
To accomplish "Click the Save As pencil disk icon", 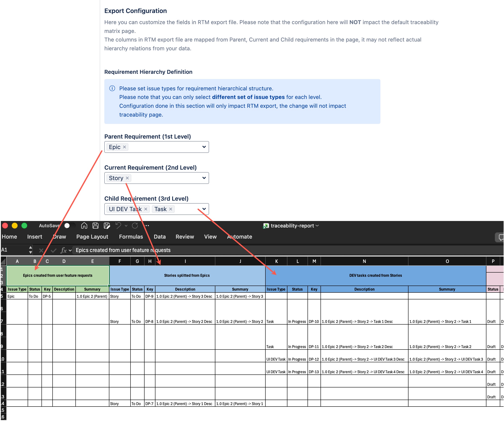I will pyautogui.click(x=107, y=226).
